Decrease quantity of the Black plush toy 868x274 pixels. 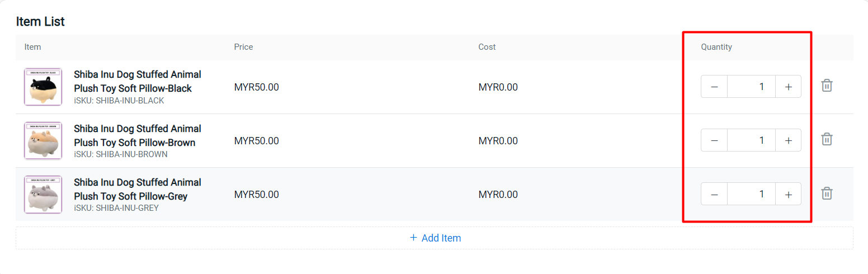(x=714, y=87)
